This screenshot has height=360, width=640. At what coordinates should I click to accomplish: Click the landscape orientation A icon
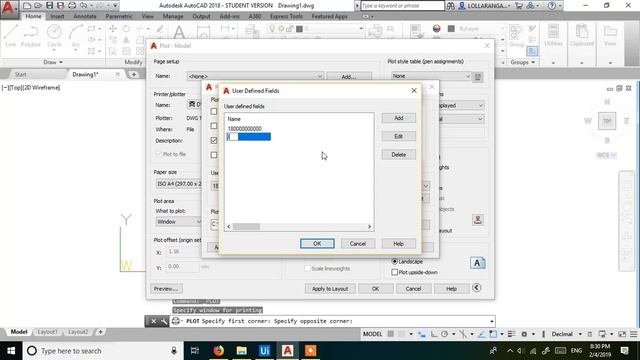[477, 263]
